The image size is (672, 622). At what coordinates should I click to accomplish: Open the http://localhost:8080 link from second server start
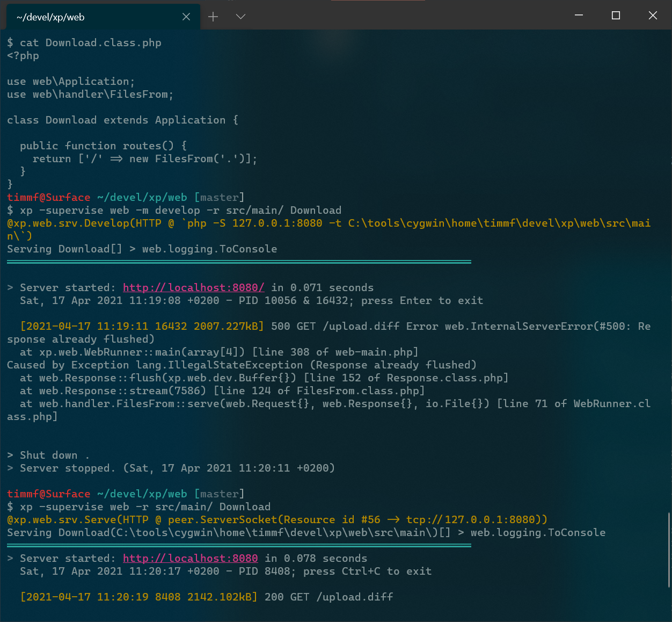click(191, 558)
